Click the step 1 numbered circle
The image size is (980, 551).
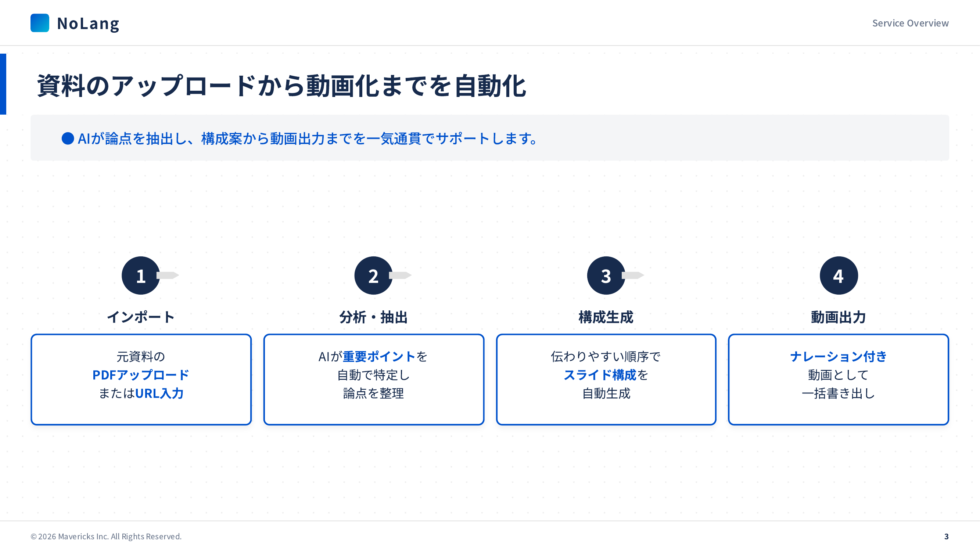(x=140, y=275)
